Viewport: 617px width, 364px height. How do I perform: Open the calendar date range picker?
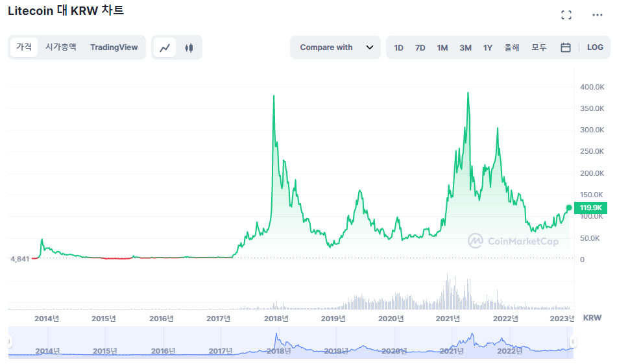tap(566, 47)
